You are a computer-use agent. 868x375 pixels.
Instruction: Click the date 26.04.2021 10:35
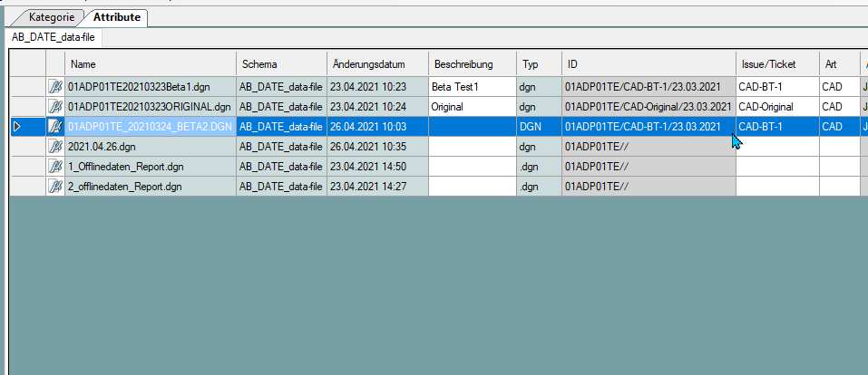click(x=368, y=147)
